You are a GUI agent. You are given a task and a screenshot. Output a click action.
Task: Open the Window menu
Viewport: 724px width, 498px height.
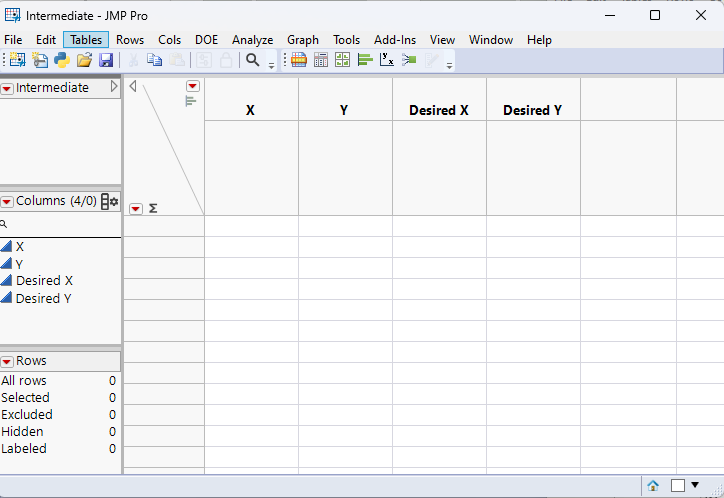[491, 40]
